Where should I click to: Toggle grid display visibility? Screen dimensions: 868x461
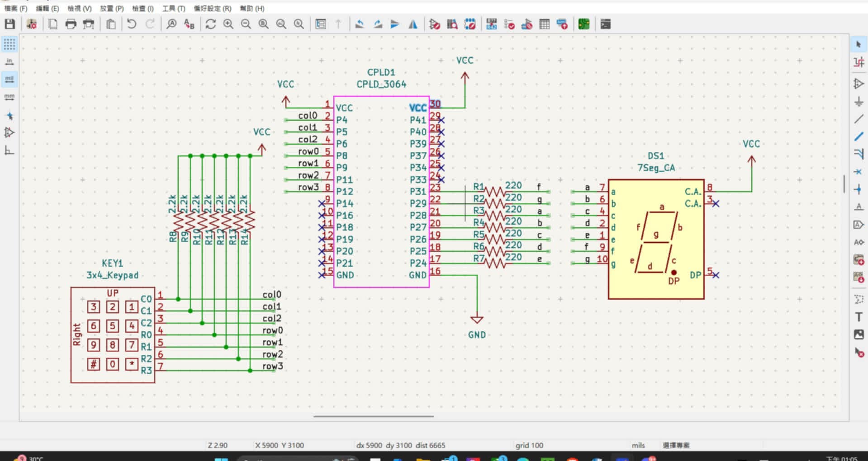click(9, 44)
